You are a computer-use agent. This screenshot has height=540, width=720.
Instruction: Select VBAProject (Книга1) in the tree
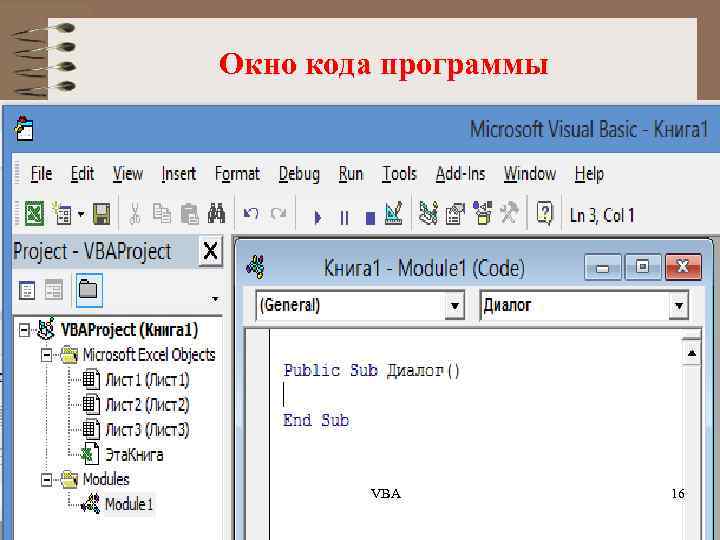(x=129, y=330)
